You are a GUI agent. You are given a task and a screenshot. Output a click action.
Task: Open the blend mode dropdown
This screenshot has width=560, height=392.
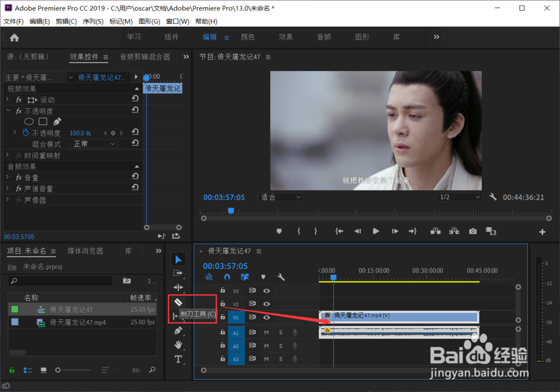click(94, 144)
